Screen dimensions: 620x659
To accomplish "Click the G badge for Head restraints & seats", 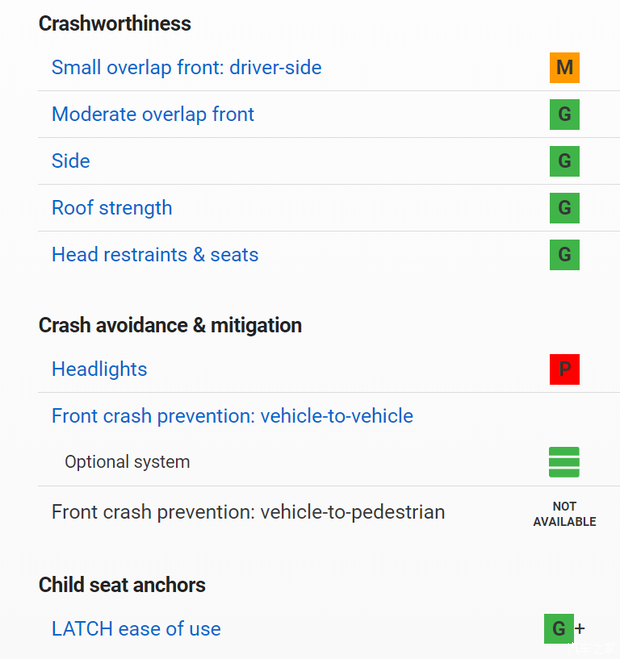I will click(564, 255).
